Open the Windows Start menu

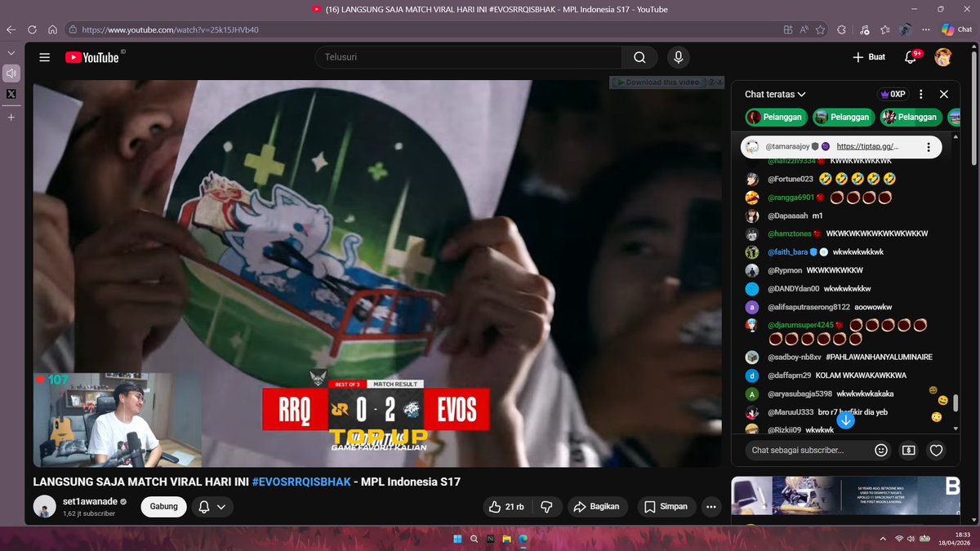[456, 539]
